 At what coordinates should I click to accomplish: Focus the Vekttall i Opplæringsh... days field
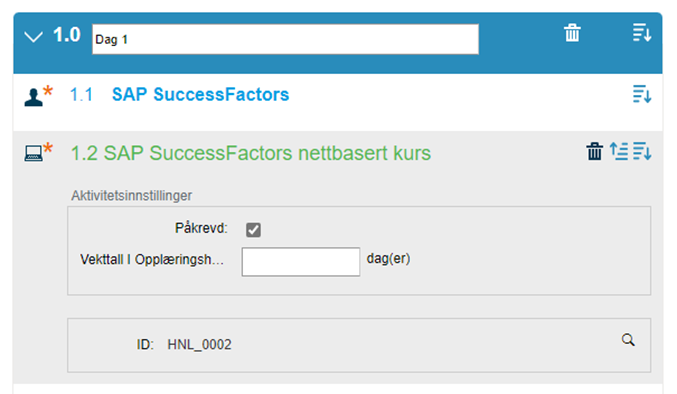pos(301,262)
